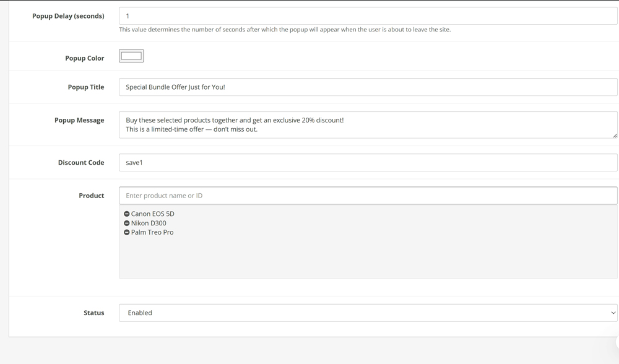Open the Popup Color picker swatch
619x364 pixels.
click(x=131, y=56)
